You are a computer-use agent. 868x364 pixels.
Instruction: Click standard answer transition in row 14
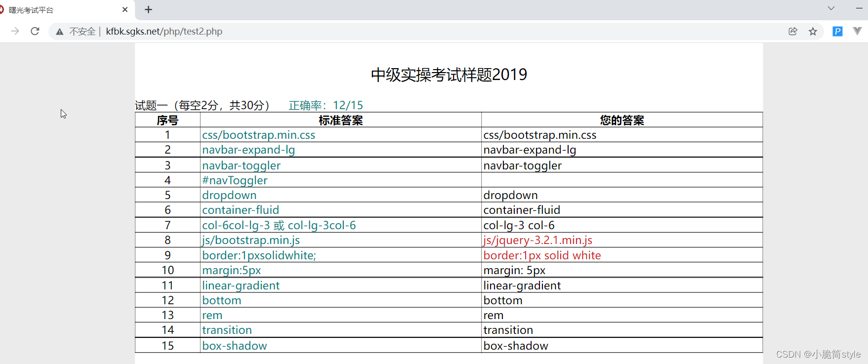coord(227,330)
